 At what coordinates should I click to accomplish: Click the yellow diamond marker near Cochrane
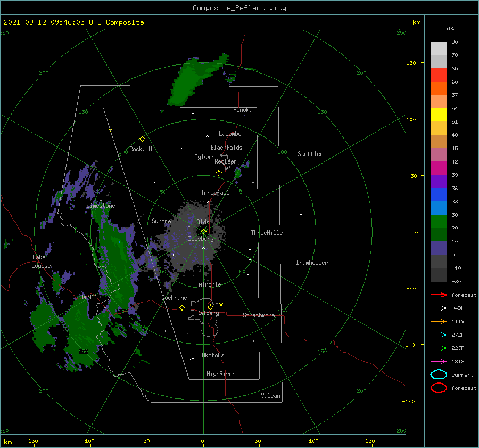(183, 307)
